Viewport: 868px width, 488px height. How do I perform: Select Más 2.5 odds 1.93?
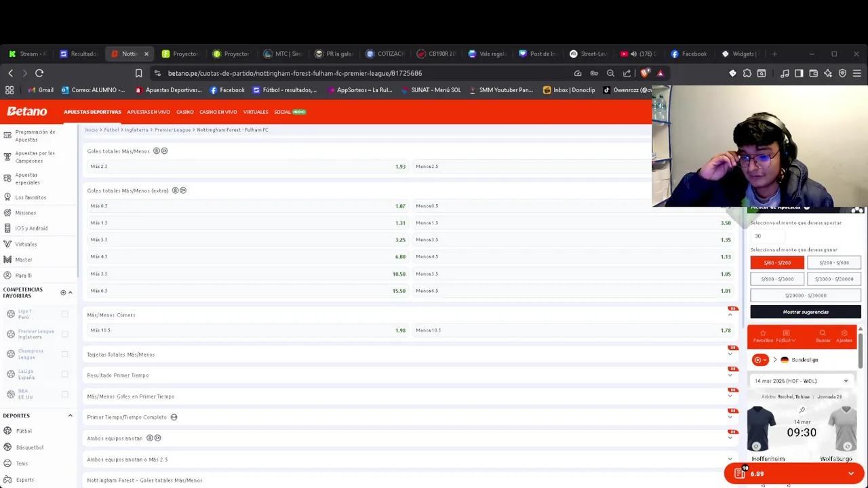(x=247, y=167)
